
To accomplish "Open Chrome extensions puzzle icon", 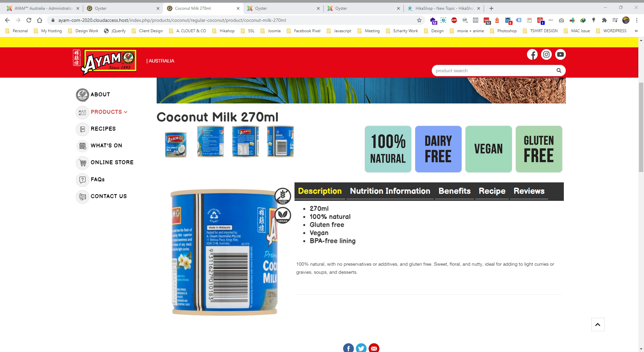I will tap(604, 20).
